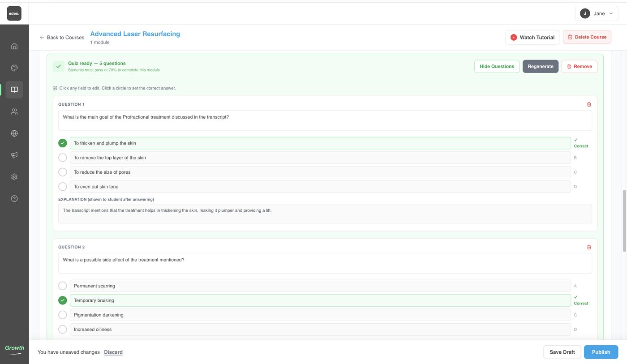Image resolution: width=627 pixels, height=364 pixels.
Task: Select radio for 'To even out skin tone'
Action: click(x=63, y=187)
